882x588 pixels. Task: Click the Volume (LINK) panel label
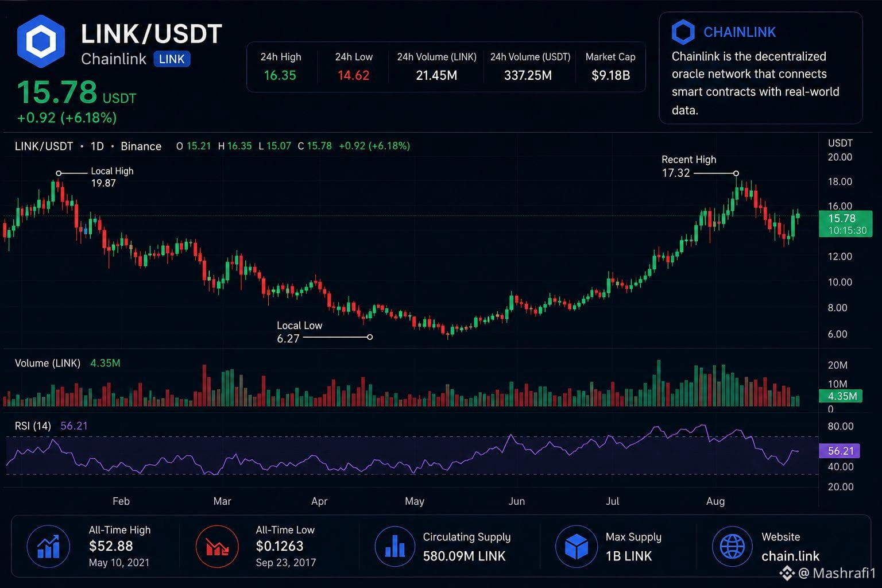click(48, 363)
